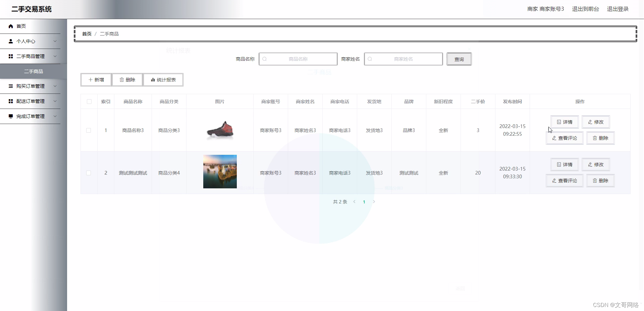Open the 首页 breadcrumb link
Screen dimensions: 644x311
[x=86, y=34]
